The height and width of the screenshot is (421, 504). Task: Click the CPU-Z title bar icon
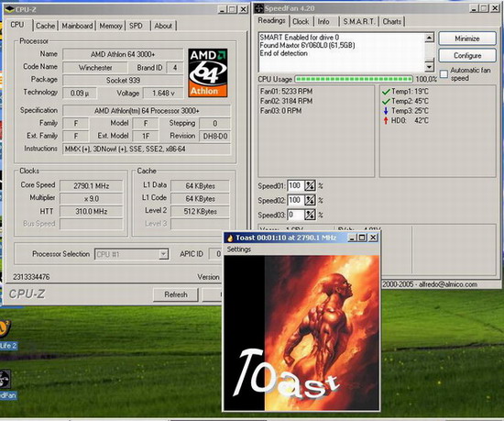[10, 9]
